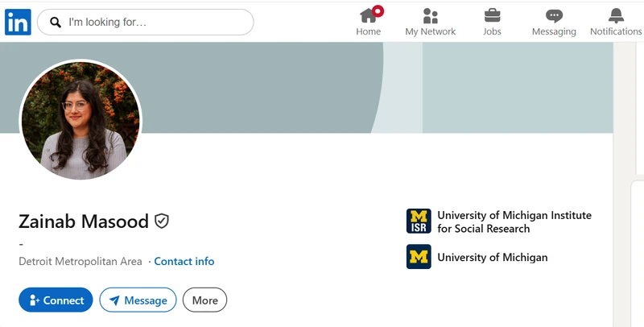
Task: Open Notifications bell icon
Action: 616,16
